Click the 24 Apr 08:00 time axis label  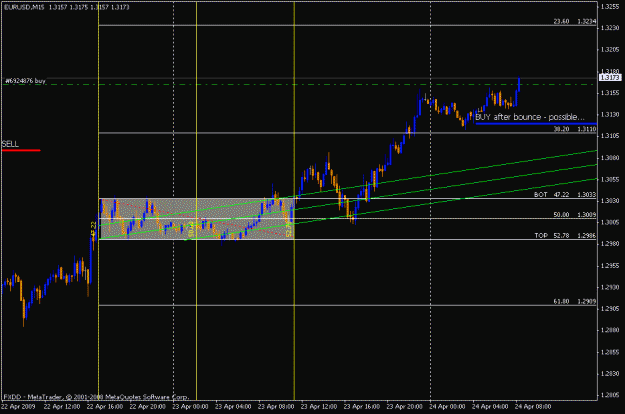(533, 407)
